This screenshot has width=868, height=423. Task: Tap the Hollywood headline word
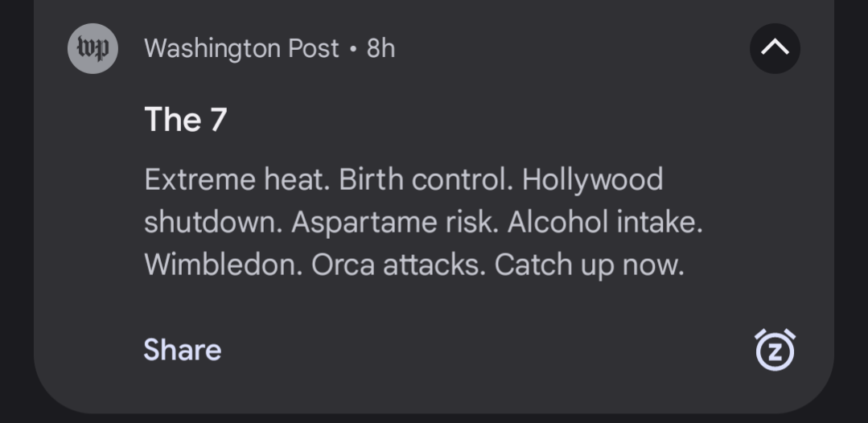pos(592,180)
